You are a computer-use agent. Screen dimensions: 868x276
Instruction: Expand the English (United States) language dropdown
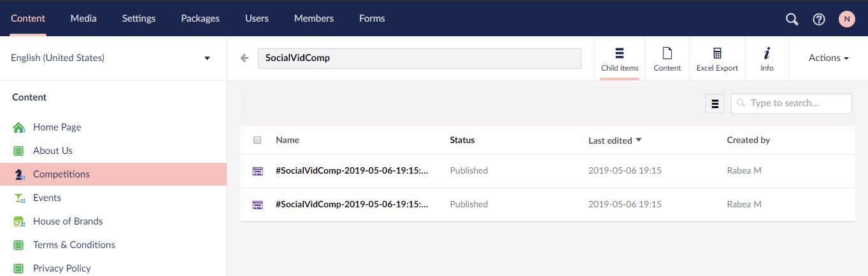111,58
